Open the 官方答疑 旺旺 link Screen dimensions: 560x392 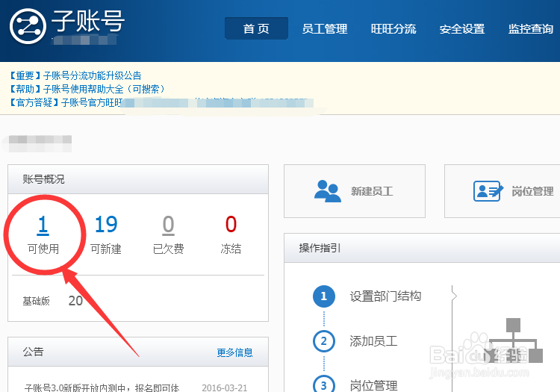(66, 103)
